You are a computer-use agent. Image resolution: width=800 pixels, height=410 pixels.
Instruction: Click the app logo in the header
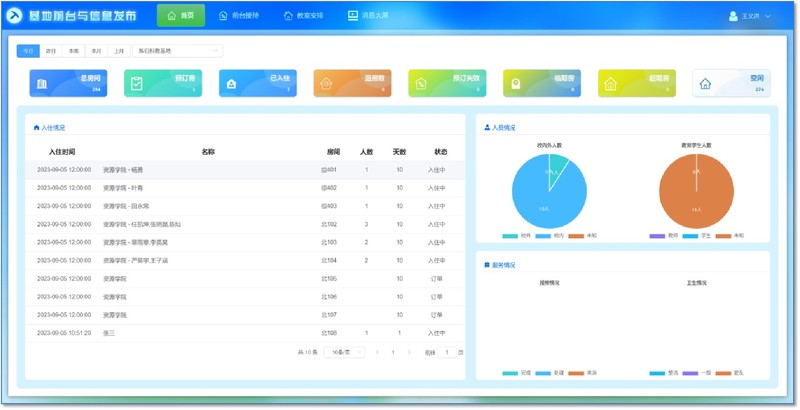tap(15, 16)
